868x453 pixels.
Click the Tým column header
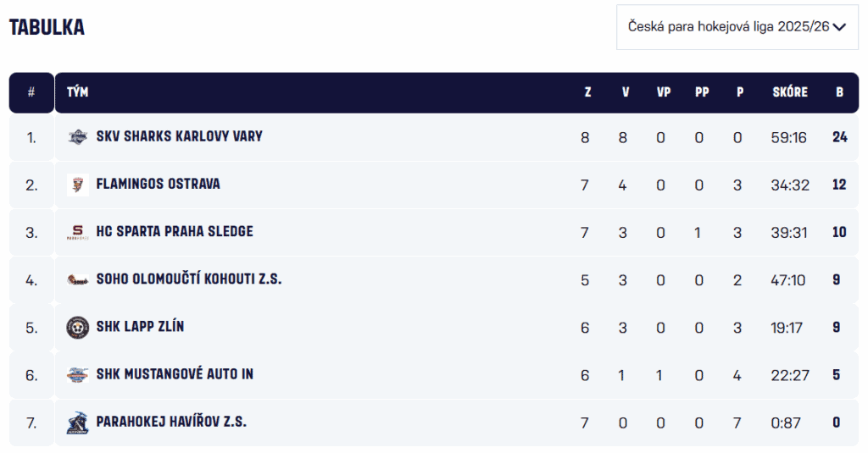click(x=77, y=92)
